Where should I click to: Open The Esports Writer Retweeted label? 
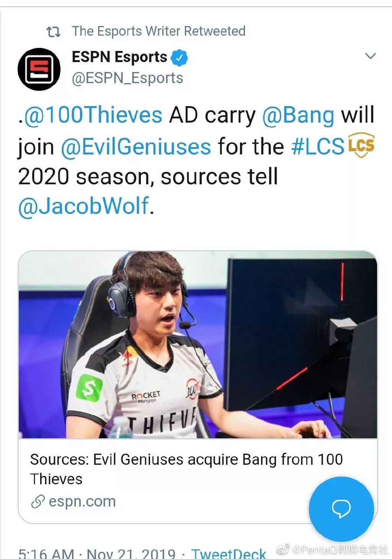pyautogui.click(x=158, y=31)
